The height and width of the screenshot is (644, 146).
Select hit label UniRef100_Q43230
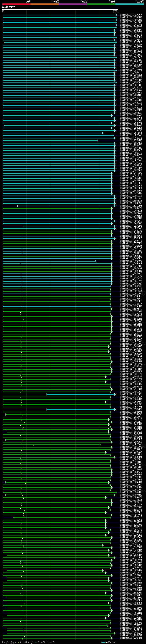[x=131, y=233]
